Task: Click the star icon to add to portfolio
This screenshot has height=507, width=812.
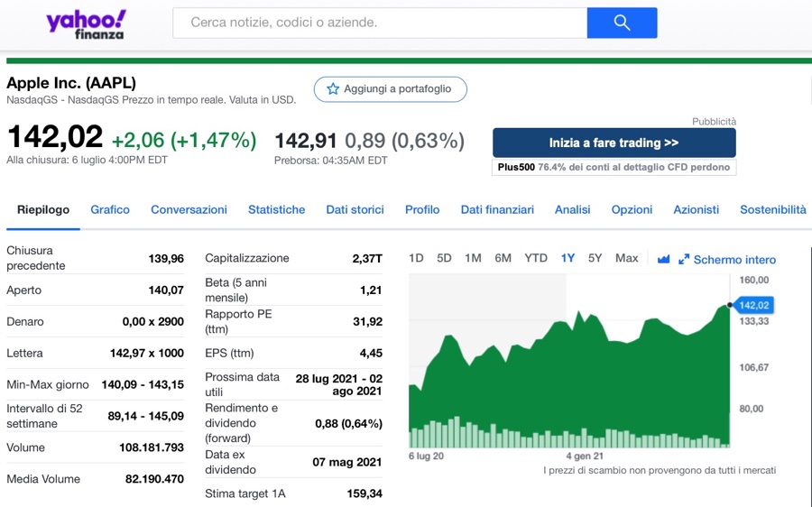Action: click(x=333, y=89)
